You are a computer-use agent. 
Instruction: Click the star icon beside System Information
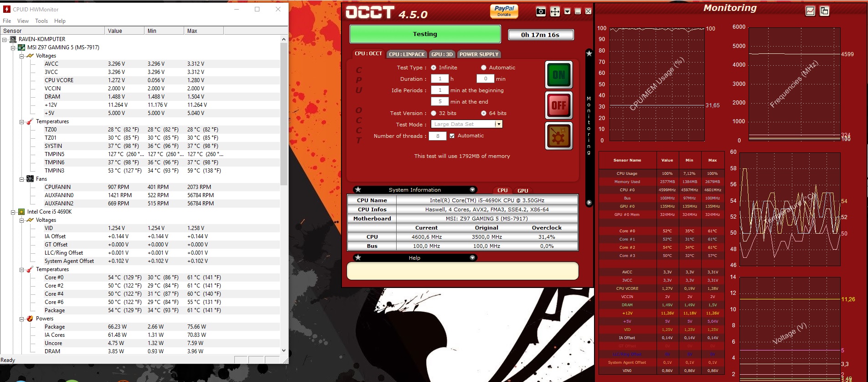coord(358,189)
